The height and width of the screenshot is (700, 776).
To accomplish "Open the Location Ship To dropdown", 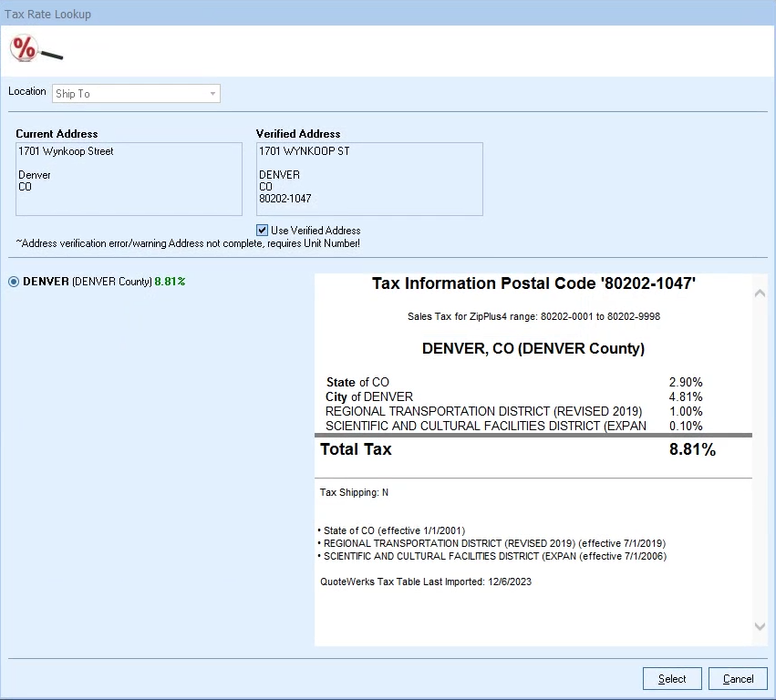I will (212, 93).
